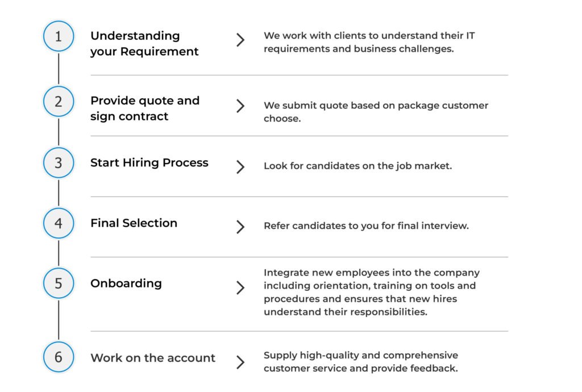Image resolution: width=582 pixels, height=392 pixels.
Task: Expand chevron beside Understanding your Requirement
Action: click(x=241, y=40)
